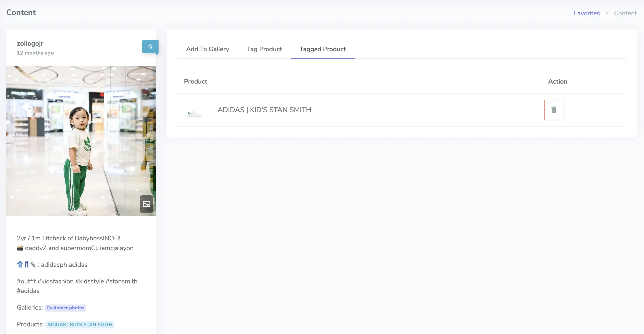Toggle the favorite star on the post
Viewport: 644px width, 334px height.
[150, 46]
